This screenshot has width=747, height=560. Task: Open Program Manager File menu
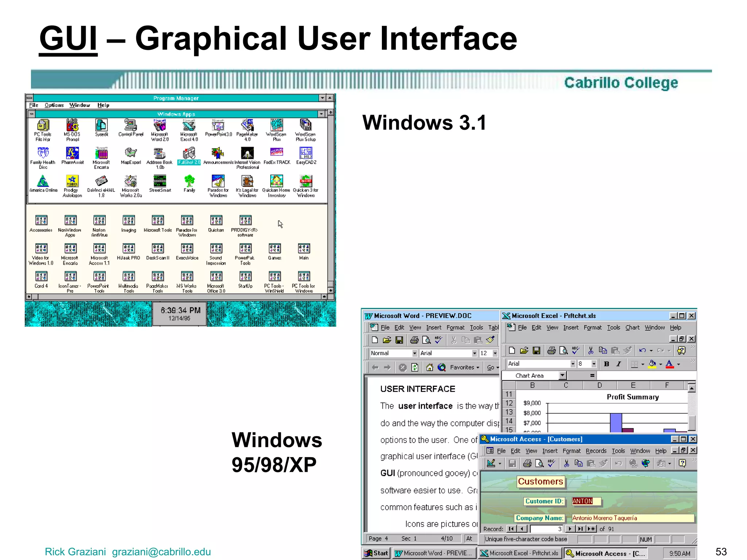pos(34,105)
